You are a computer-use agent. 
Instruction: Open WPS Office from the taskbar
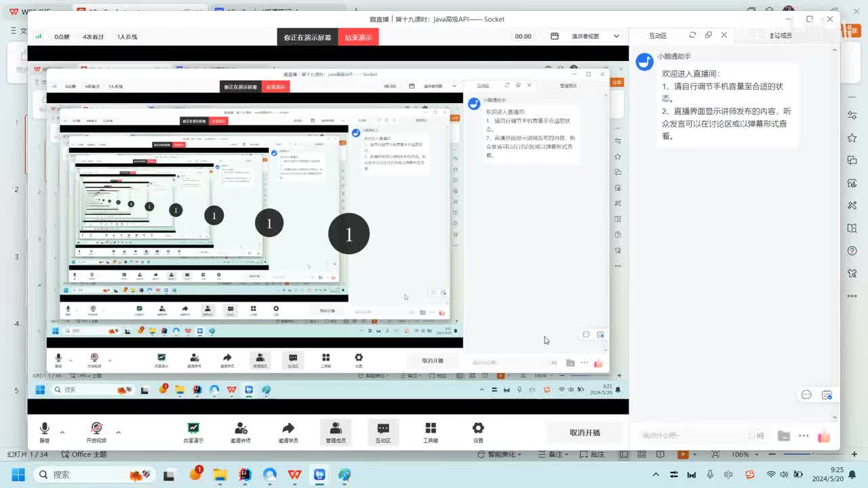click(295, 474)
